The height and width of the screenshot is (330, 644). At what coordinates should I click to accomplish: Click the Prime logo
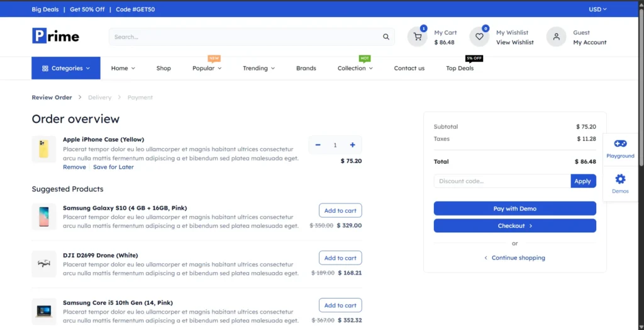pos(55,37)
